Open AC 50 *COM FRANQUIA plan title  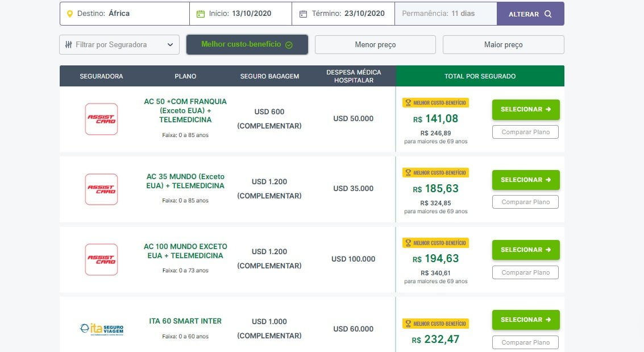tap(185, 110)
